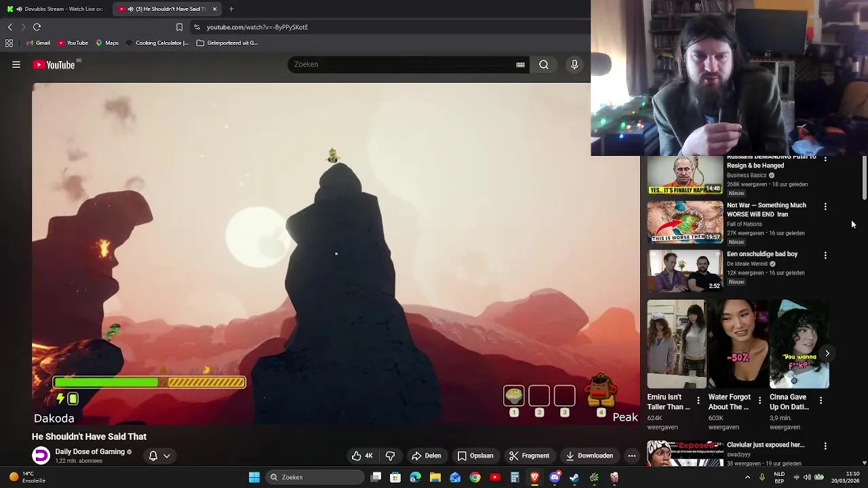
Task: Open Discord from the taskbar
Action: point(555,477)
